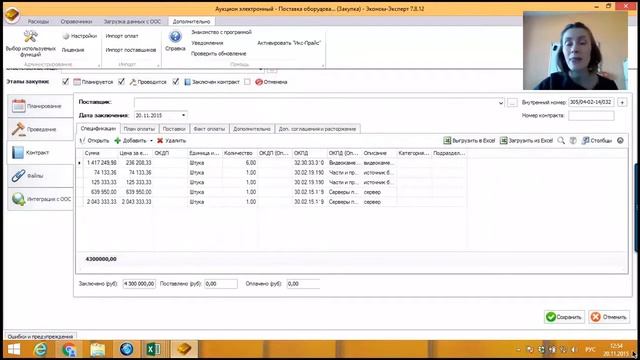Open Доп. соглашения и расторжение tab
Screen dimensions: 640x360
point(317,129)
